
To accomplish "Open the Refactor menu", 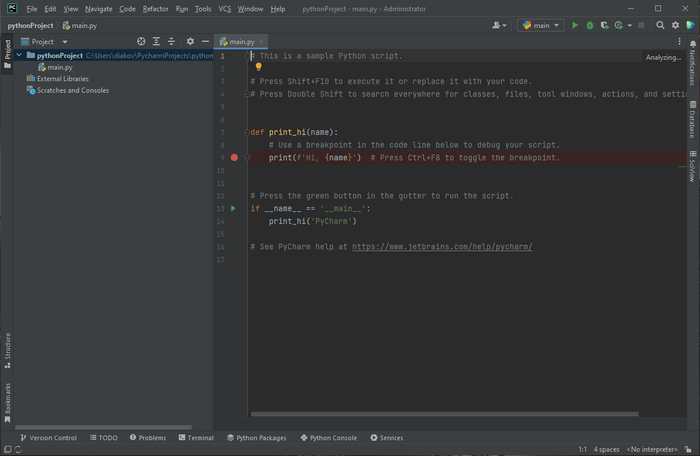I will [x=155, y=8].
